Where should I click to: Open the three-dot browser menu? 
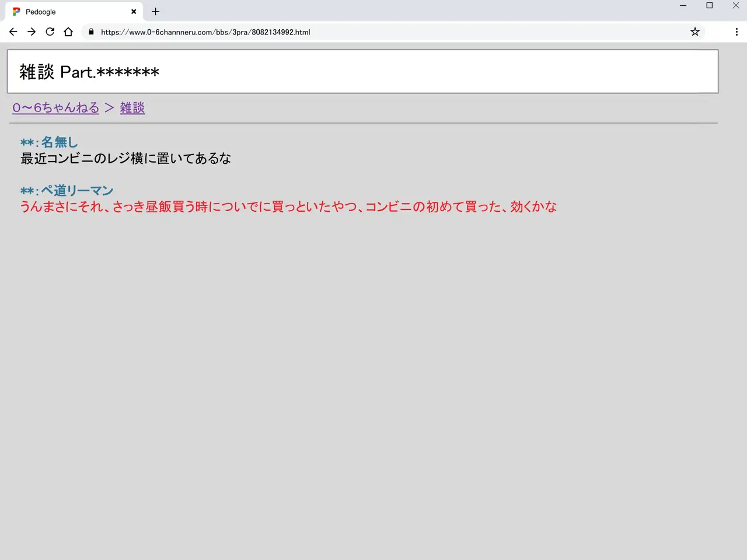736,32
